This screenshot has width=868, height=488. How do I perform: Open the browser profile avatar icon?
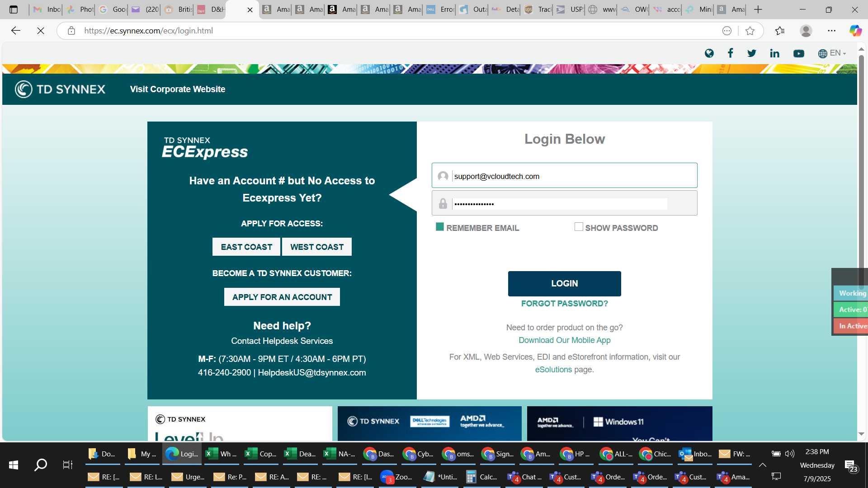pos(806,31)
